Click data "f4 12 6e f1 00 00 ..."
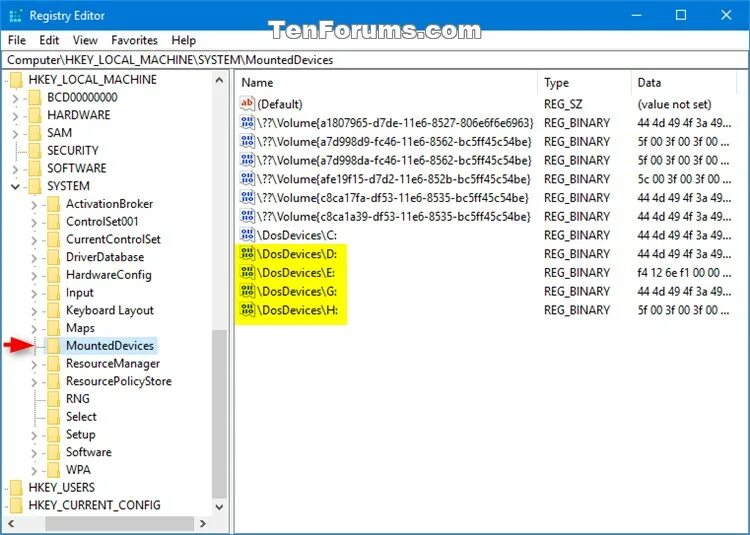This screenshot has height=535, width=750. pyautogui.click(x=683, y=273)
